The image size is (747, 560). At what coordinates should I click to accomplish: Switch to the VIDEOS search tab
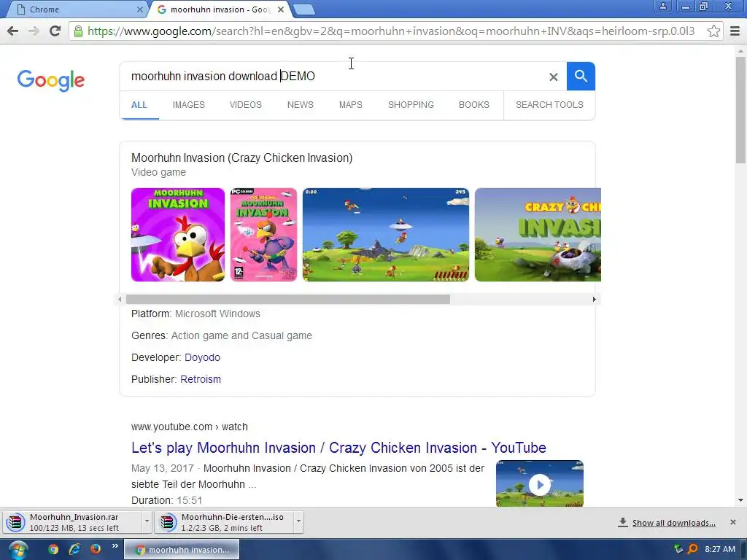pyautogui.click(x=245, y=105)
